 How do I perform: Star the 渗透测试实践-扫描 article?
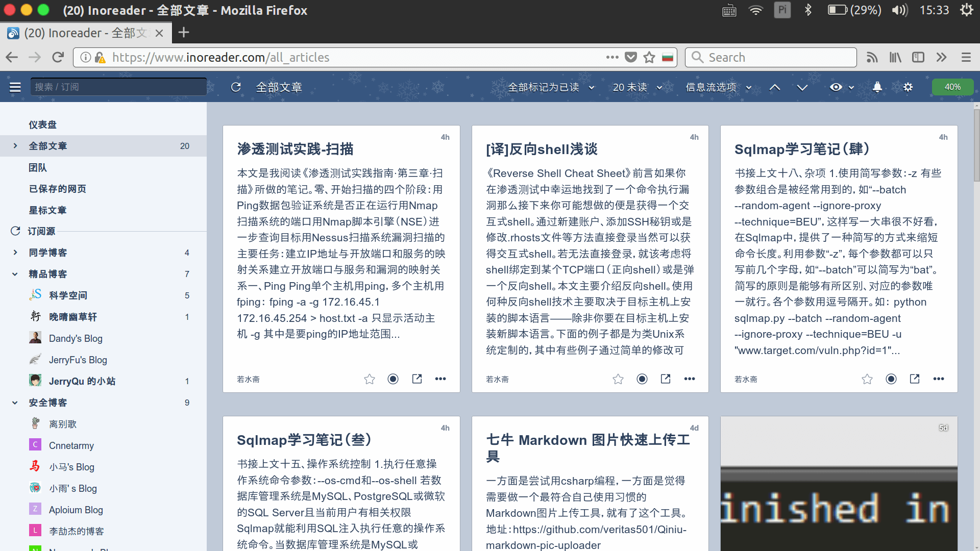click(x=369, y=379)
